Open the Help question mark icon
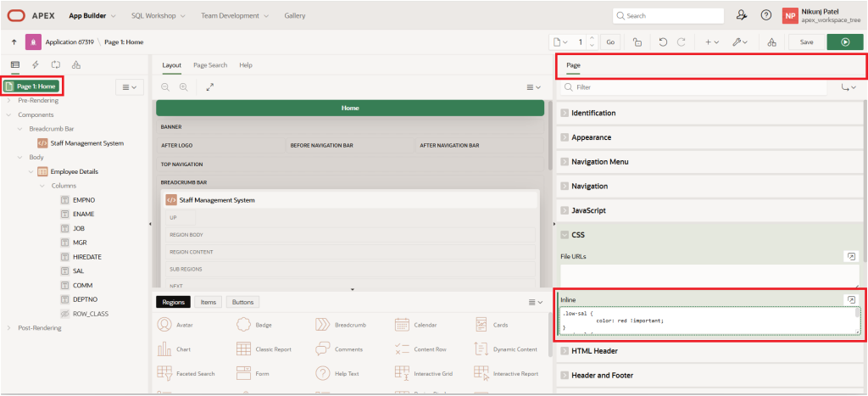868x396 pixels. [x=766, y=15]
